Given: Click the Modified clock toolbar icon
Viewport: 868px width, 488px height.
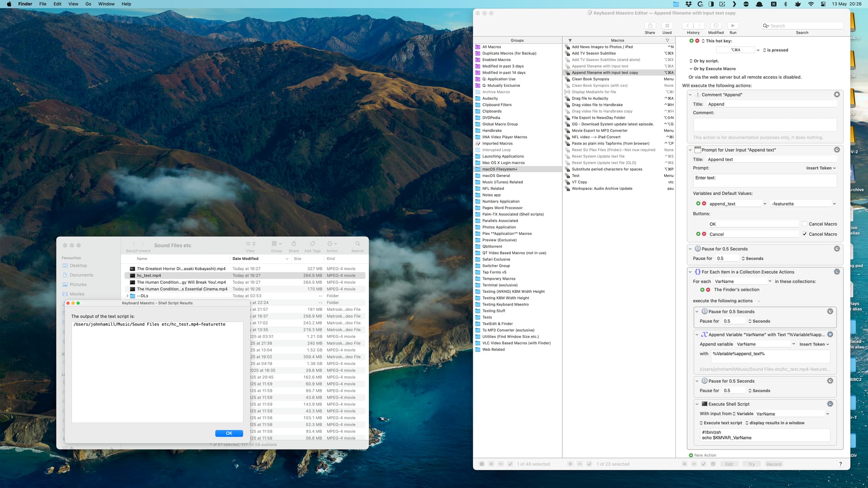Looking at the screenshot, I should tap(716, 26).
